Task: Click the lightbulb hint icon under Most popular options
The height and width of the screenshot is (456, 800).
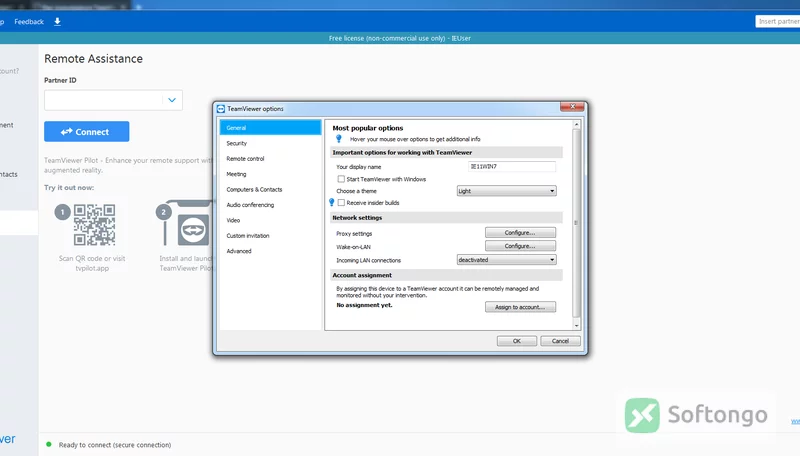Action: (339, 139)
